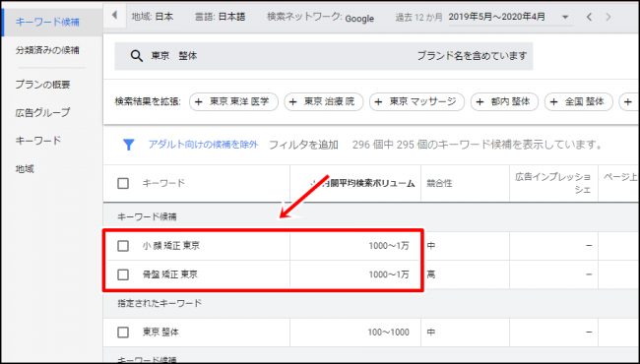Screen dimensions: 640x364
Task: Click フィルタを追加
Action: coord(303,145)
